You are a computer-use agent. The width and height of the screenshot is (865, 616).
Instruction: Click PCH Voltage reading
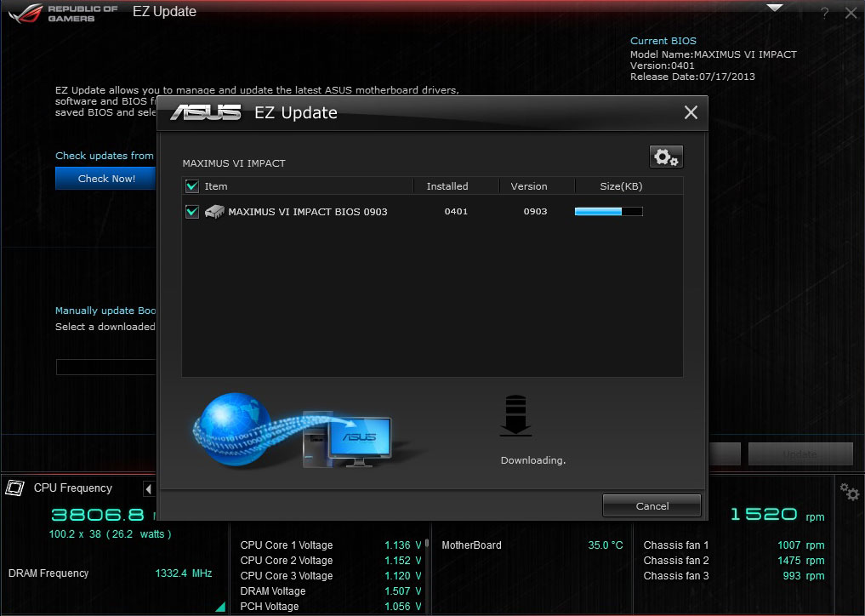(x=402, y=606)
